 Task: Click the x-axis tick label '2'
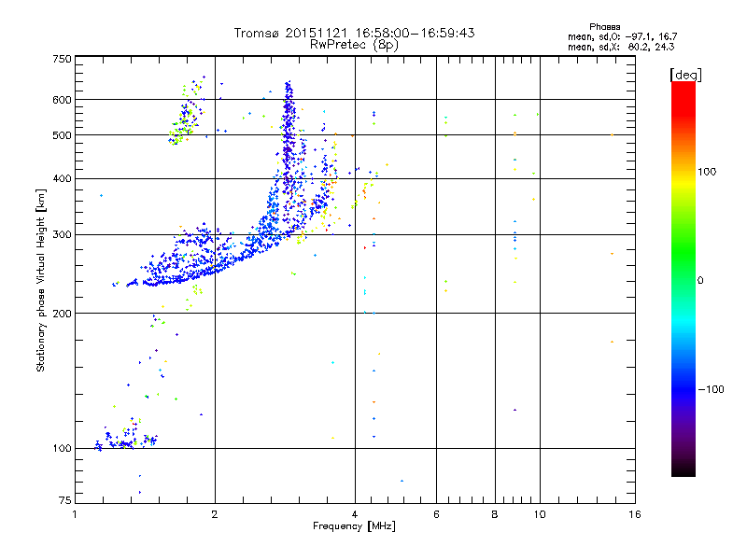click(x=215, y=514)
